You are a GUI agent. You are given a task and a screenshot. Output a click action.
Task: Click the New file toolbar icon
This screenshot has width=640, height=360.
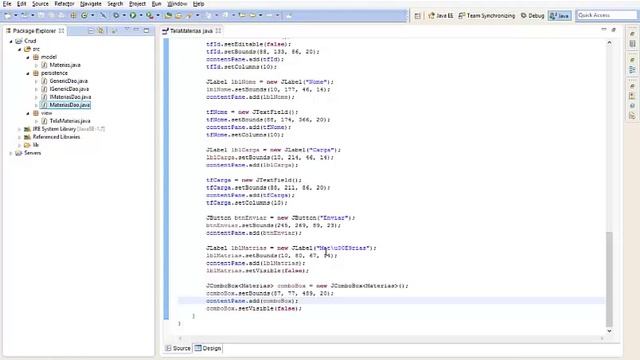click(8, 16)
